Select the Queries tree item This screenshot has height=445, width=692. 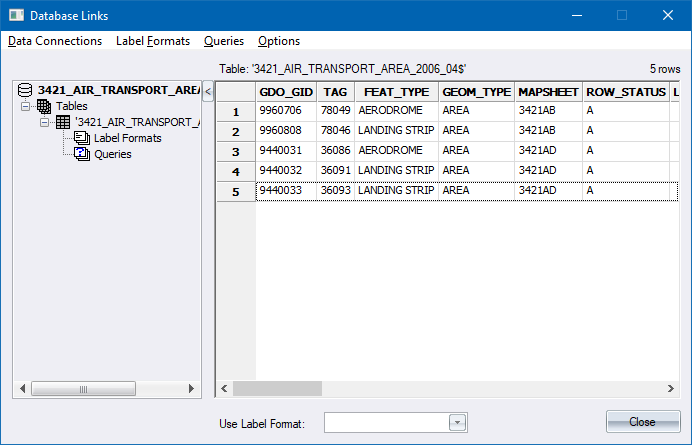click(x=113, y=154)
